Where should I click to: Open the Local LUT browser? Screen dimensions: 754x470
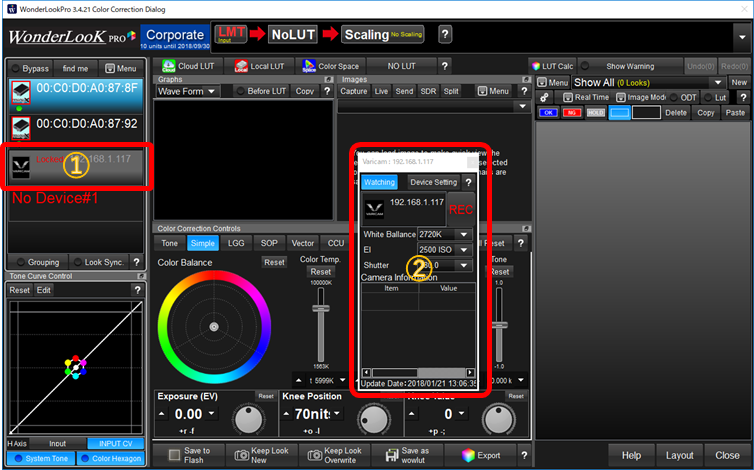pyautogui.click(x=260, y=66)
